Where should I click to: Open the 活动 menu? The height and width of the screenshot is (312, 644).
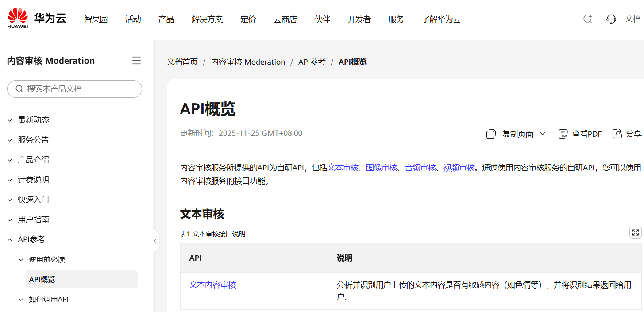(x=133, y=19)
